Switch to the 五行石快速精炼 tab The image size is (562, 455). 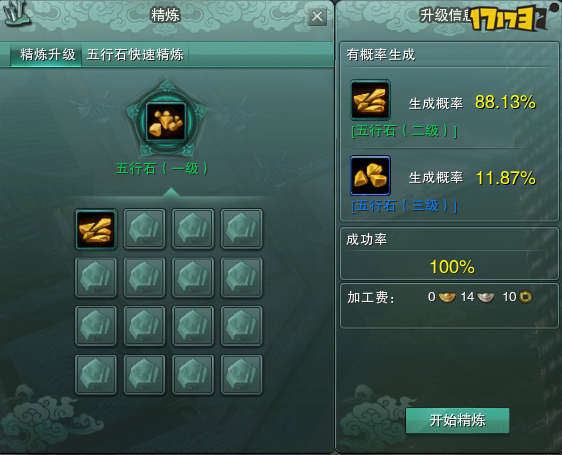click(x=135, y=54)
